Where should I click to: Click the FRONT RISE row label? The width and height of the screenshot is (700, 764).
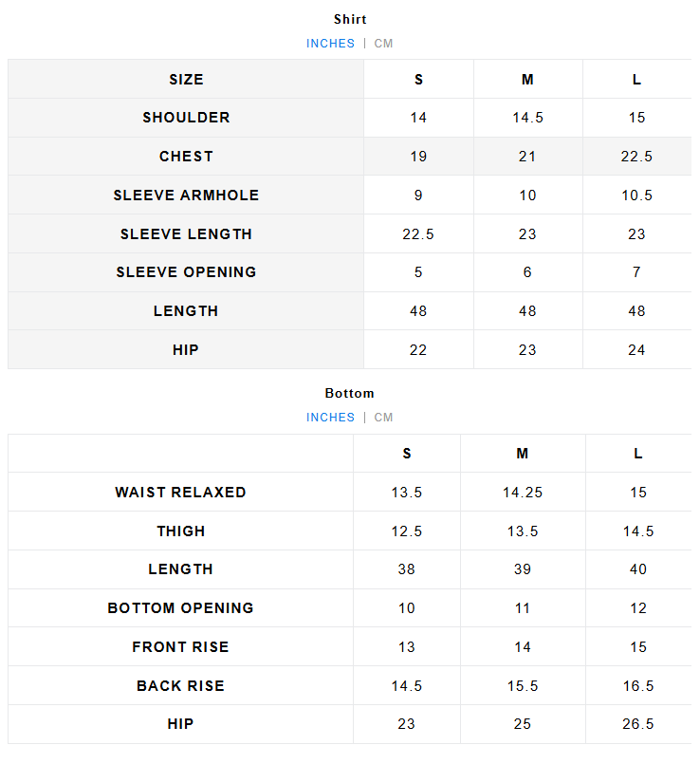point(180,647)
